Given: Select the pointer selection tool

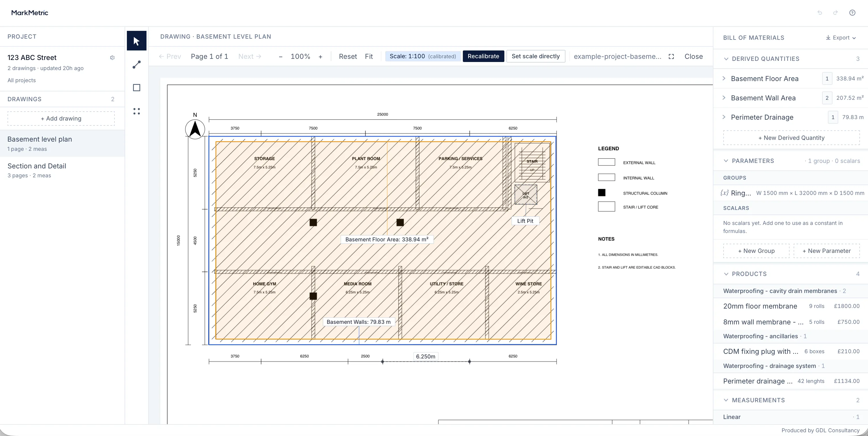Looking at the screenshot, I should pyautogui.click(x=136, y=41).
